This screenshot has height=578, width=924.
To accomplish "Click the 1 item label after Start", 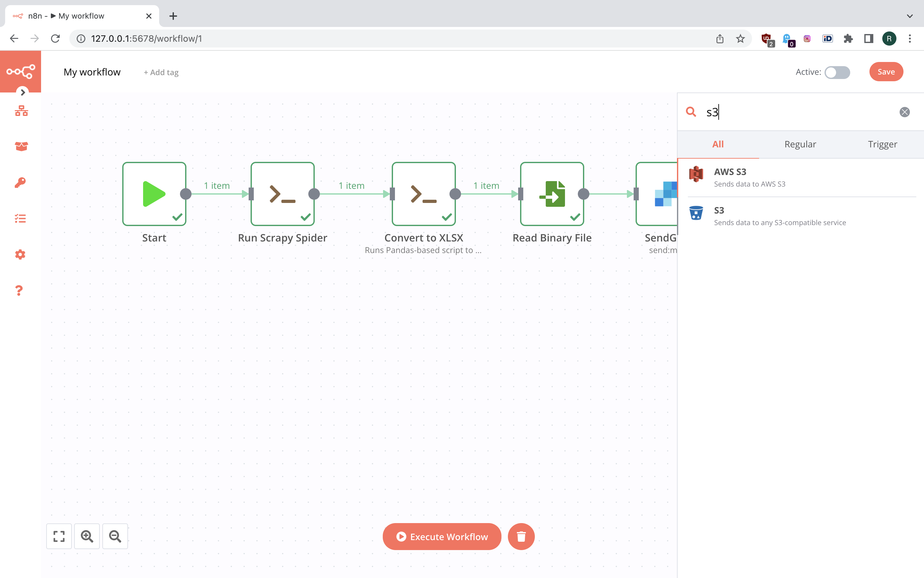I will point(217,185).
